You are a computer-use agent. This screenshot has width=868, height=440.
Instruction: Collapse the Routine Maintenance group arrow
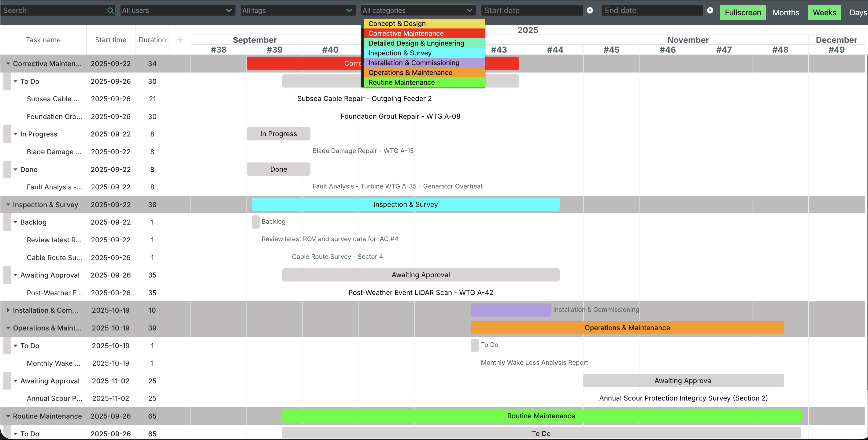tap(8, 416)
